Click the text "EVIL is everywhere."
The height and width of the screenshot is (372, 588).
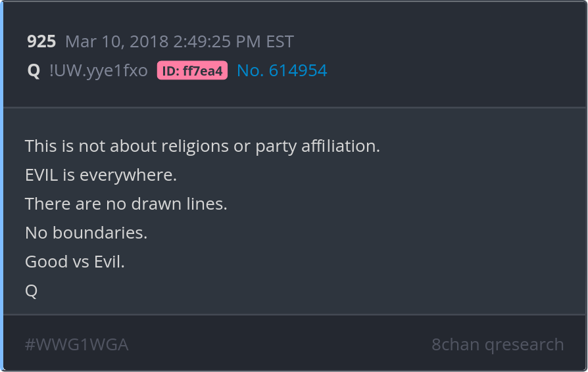pos(101,175)
